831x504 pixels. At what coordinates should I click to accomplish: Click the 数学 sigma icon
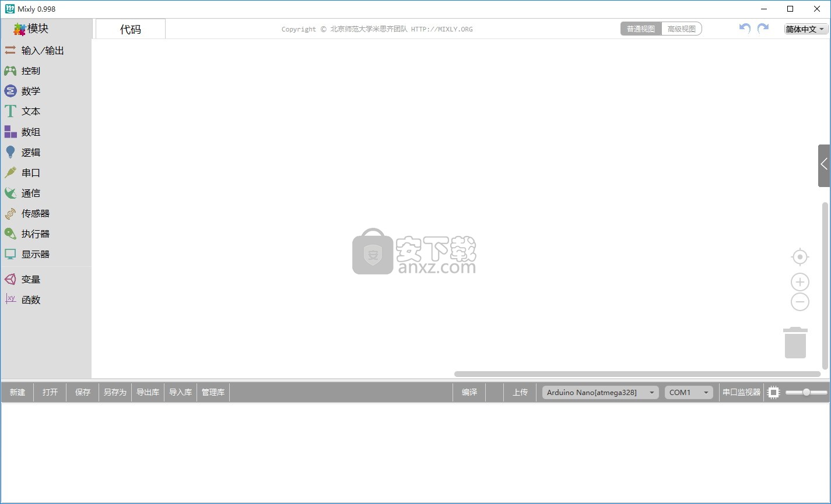10,91
